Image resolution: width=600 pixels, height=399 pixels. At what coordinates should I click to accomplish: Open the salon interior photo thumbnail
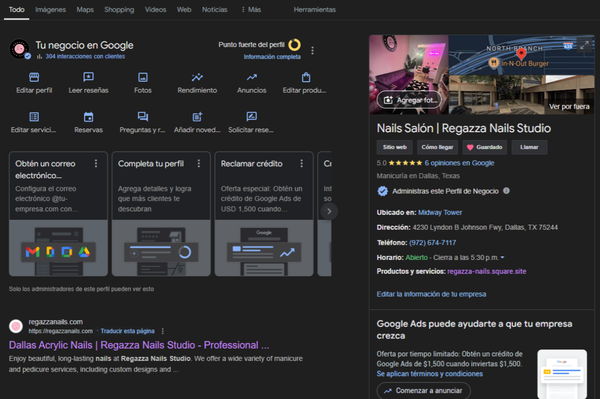point(409,75)
